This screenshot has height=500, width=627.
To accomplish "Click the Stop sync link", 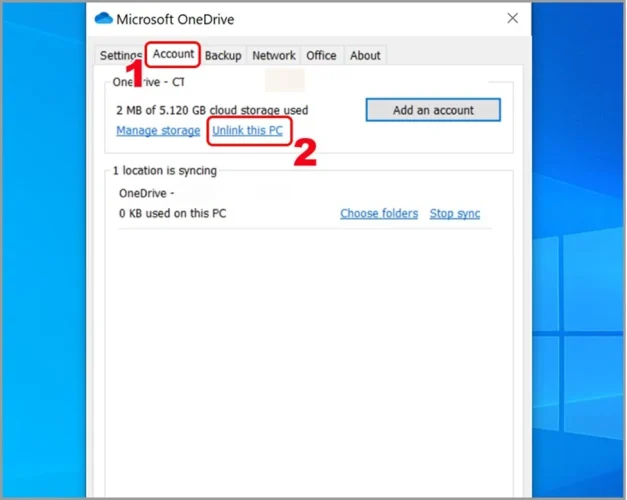I will click(x=455, y=213).
